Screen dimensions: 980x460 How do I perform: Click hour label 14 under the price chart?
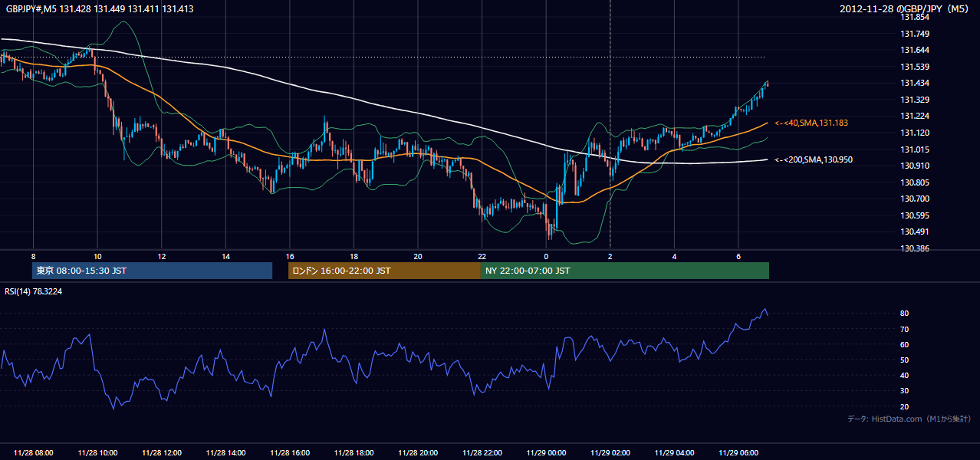pyautogui.click(x=225, y=256)
